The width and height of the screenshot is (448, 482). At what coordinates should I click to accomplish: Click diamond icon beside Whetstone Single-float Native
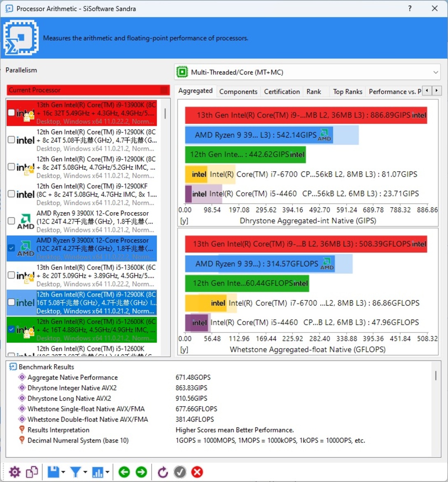tap(22, 409)
